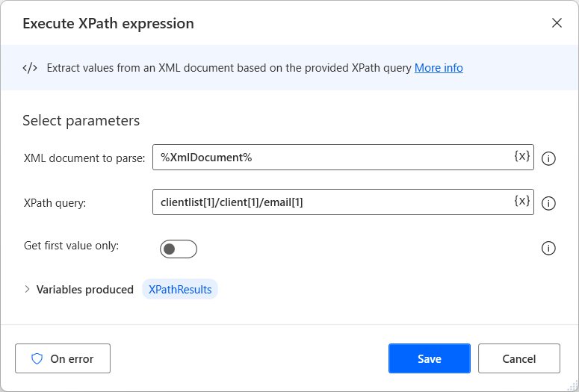This screenshot has width=579, height=392.
Task: Close the Execute XPath expression dialog
Action: [557, 23]
